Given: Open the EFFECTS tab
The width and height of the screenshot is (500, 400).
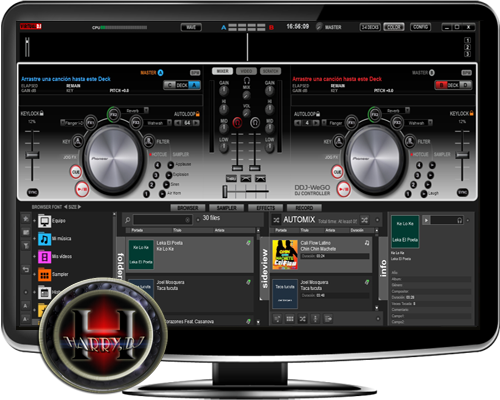Looking at the screenshot, I should tap(265, 208).
